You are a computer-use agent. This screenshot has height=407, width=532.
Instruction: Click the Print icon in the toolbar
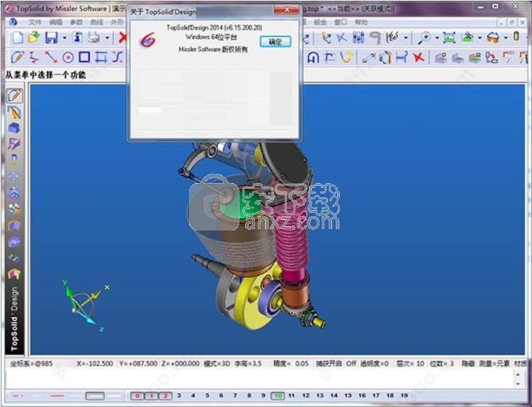(94, 38)
